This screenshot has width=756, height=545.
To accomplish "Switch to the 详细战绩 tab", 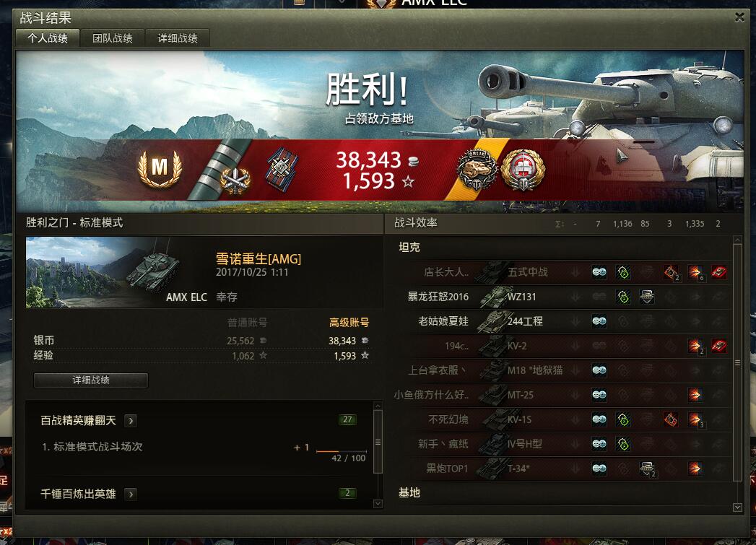I will pos(178,38).
